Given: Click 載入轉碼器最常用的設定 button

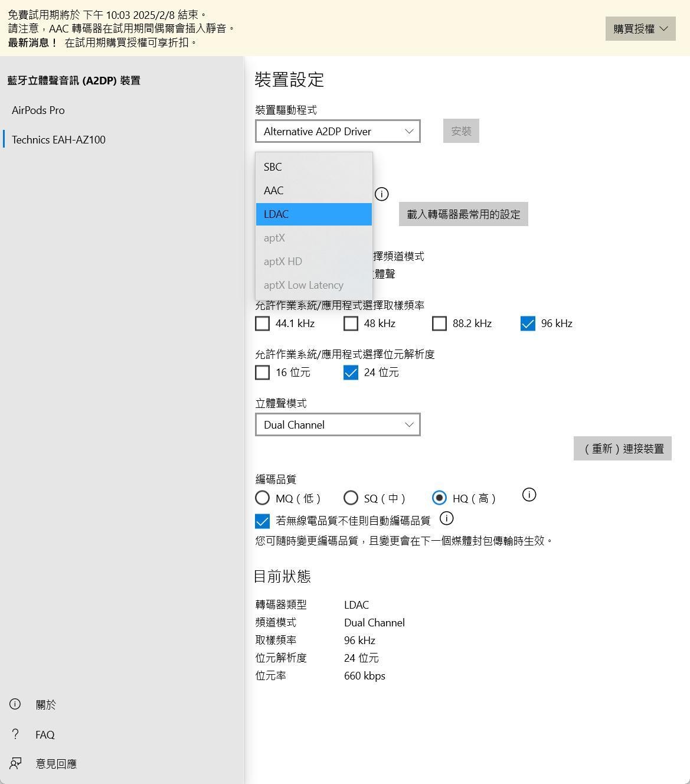Looking at the screenshot, I should (x=463, y=214).
